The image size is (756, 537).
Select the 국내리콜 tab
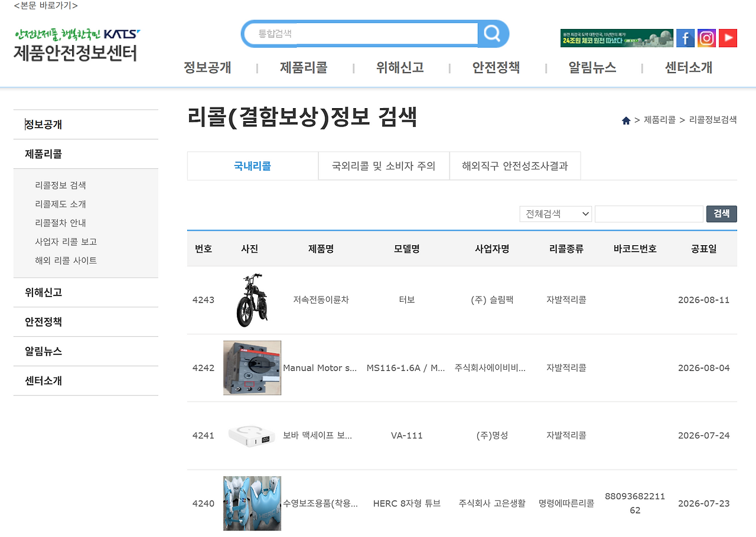point(253,166)
